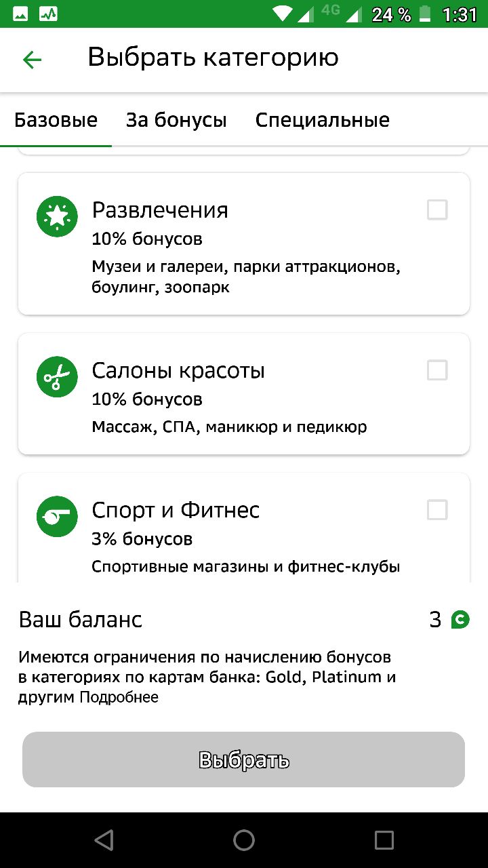This screenshot has height=868, width=488.
Task: Tap the green bonus balance icon
Action: point(460,619)
